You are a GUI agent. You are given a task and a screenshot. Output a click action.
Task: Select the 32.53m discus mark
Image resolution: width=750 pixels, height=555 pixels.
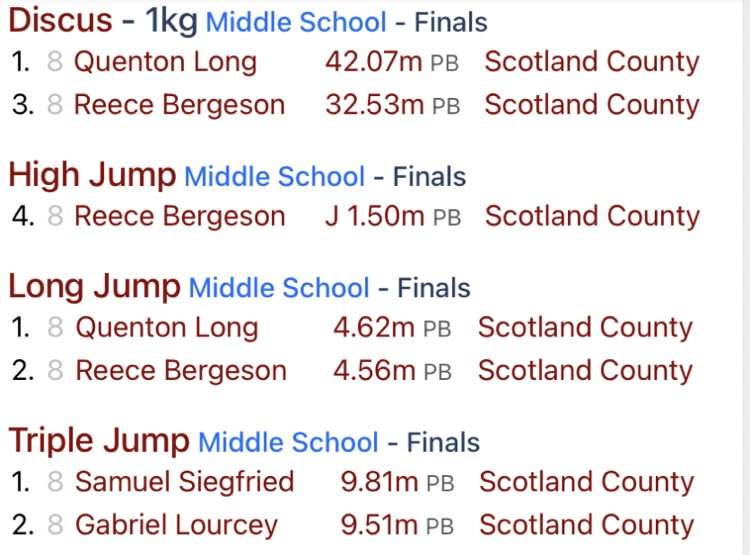coord(374,105)
